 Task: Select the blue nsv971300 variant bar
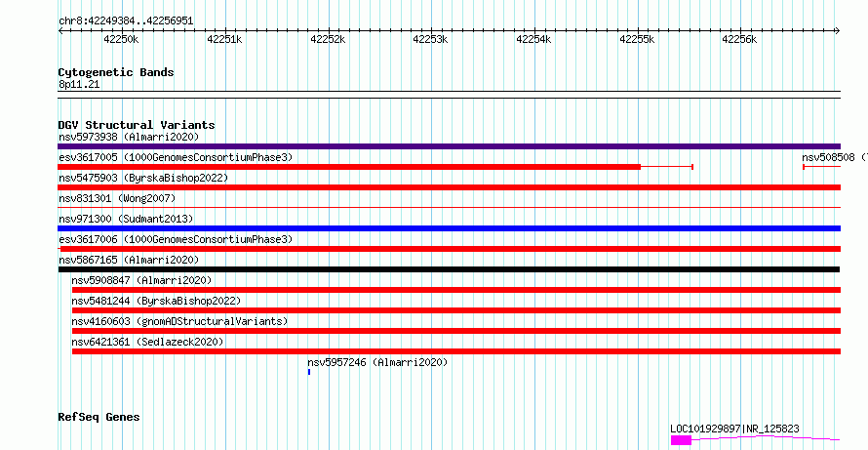coord(449,228)
